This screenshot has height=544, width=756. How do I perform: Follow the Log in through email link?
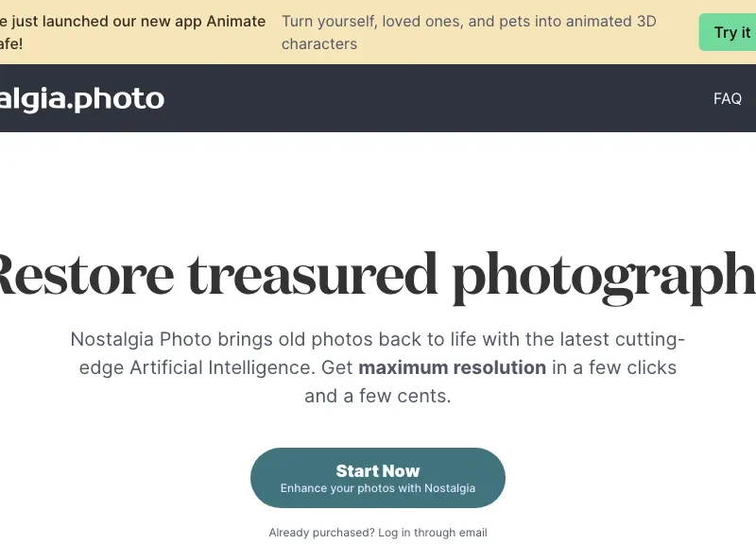tap(433, 533)
